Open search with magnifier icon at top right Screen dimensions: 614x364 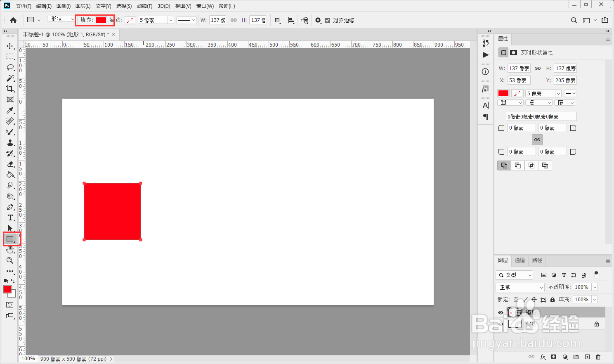[x=574, y=20]
